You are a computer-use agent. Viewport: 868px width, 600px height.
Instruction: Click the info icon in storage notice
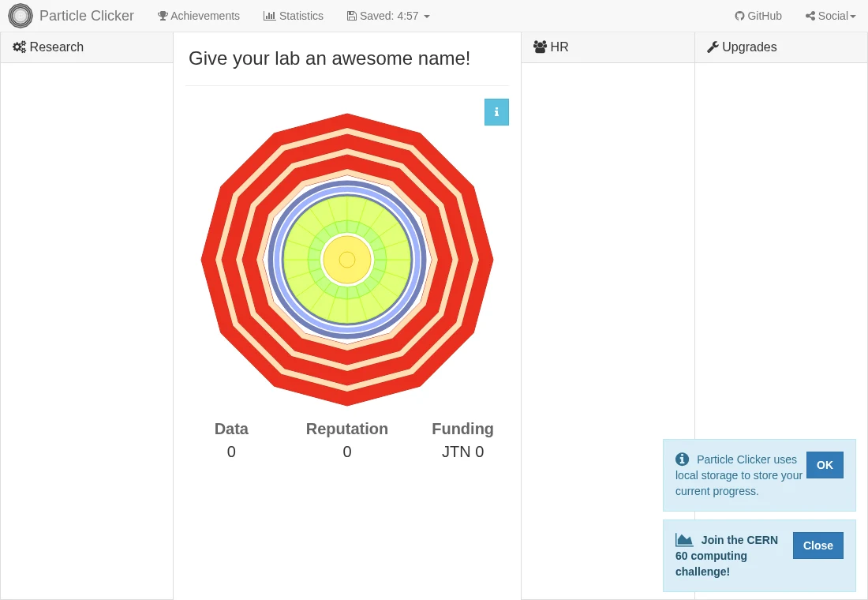click(x=683, y=459)
